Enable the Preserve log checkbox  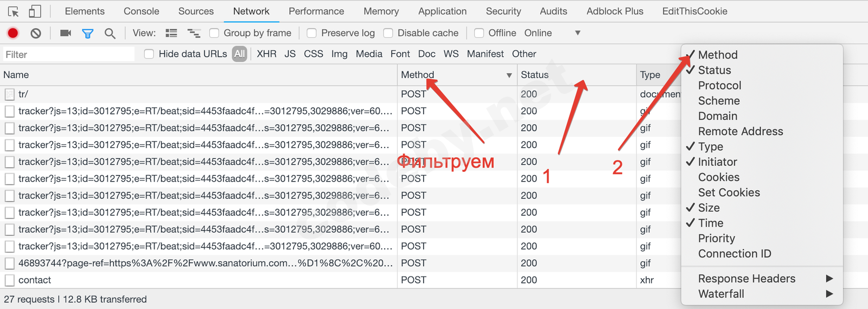(312, 33)
